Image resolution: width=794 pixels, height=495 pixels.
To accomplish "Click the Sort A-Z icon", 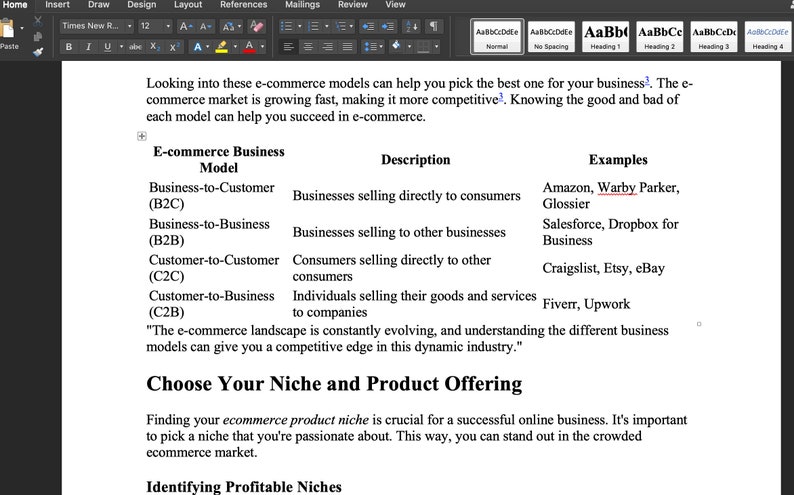I will [x=413, y=26].
